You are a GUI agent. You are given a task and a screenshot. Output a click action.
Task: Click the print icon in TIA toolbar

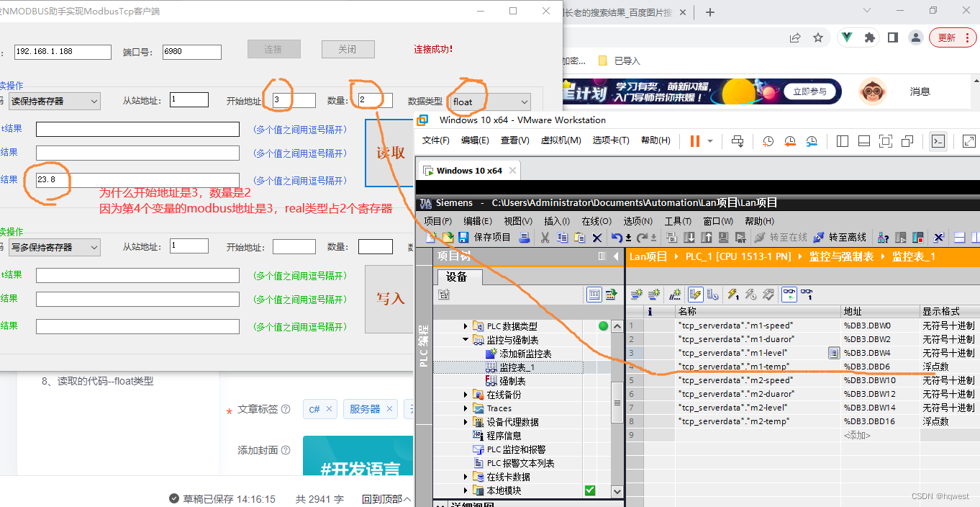(525, 238)
